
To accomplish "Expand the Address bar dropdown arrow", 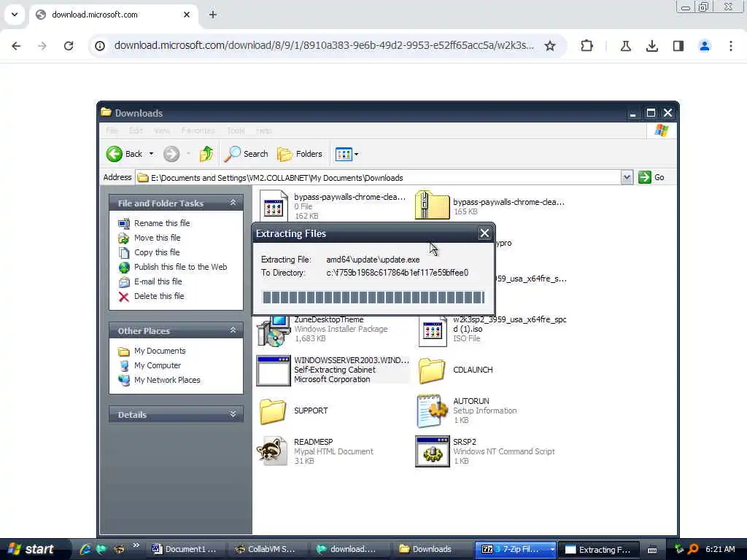I will pos(627,178).
